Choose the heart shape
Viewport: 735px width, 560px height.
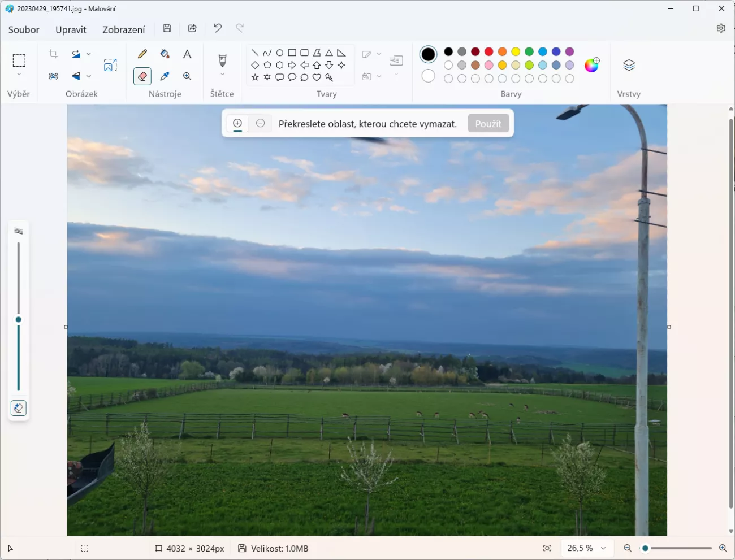317,77
